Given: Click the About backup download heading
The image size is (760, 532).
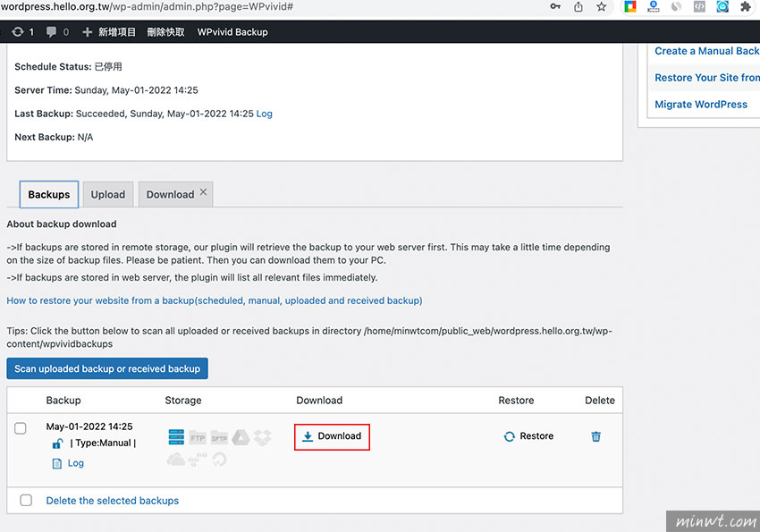Looking at the screenshot, I should click(x=62, y=224).
